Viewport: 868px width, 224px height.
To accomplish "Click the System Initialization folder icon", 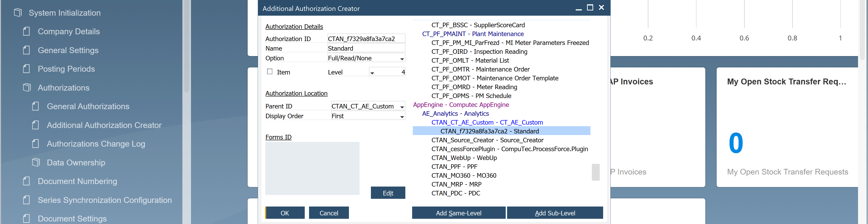I will [17, 12].
